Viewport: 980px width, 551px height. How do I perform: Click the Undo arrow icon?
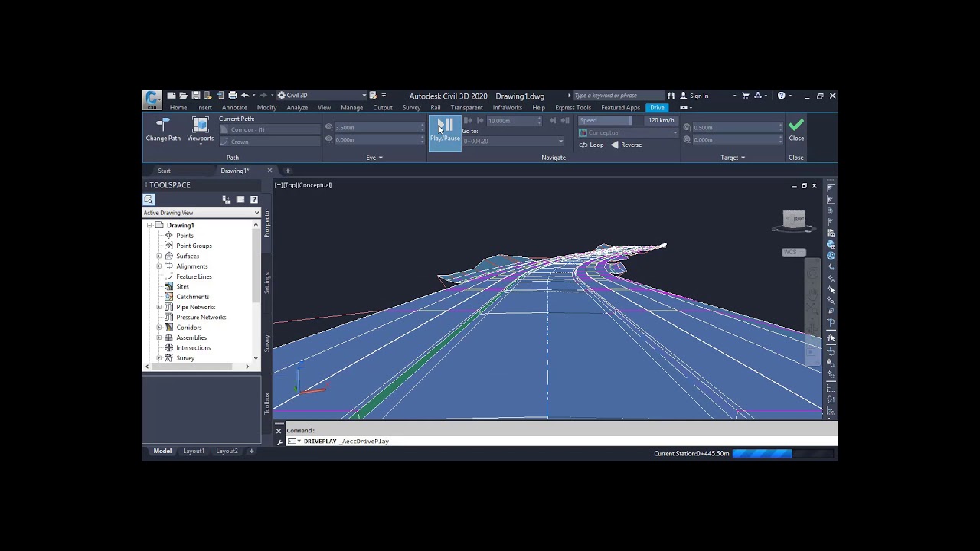pyautogui.click(x=245, y=96)
